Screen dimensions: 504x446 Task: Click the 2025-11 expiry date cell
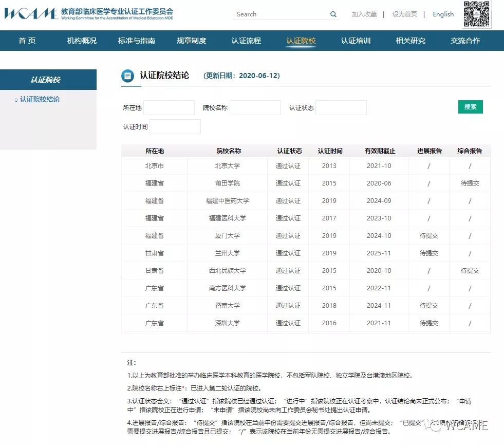point(379,253)
